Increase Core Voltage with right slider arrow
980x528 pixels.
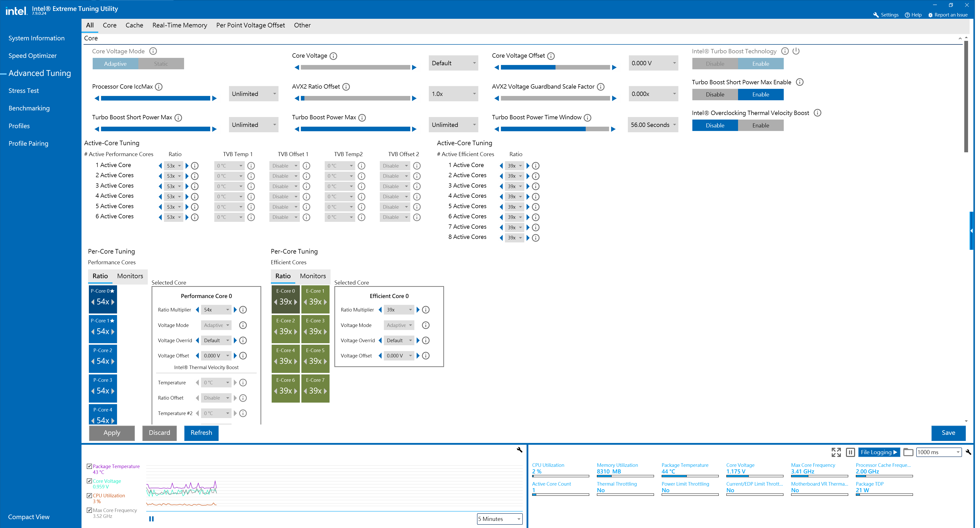(414, 68)
